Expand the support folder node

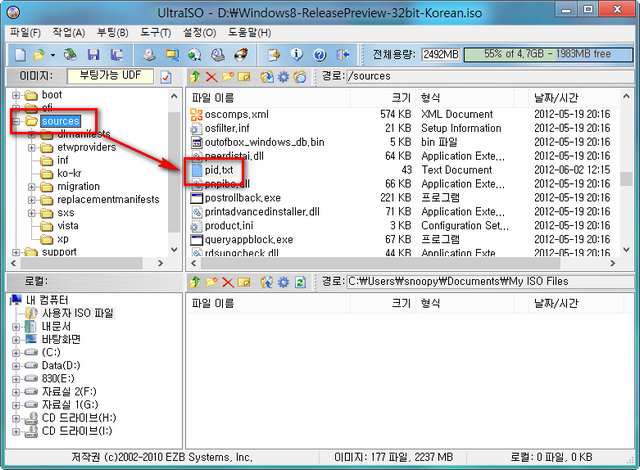[x=16, y=253]
